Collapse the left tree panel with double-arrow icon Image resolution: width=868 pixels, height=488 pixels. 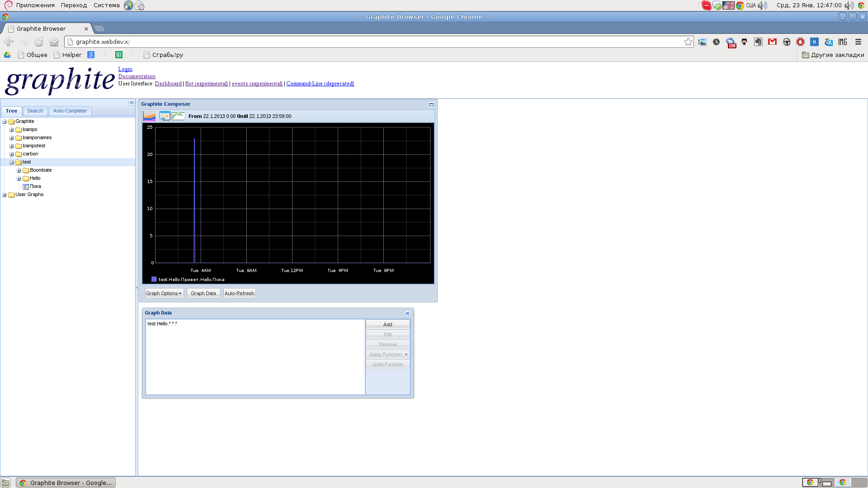(x=132, y=103)
